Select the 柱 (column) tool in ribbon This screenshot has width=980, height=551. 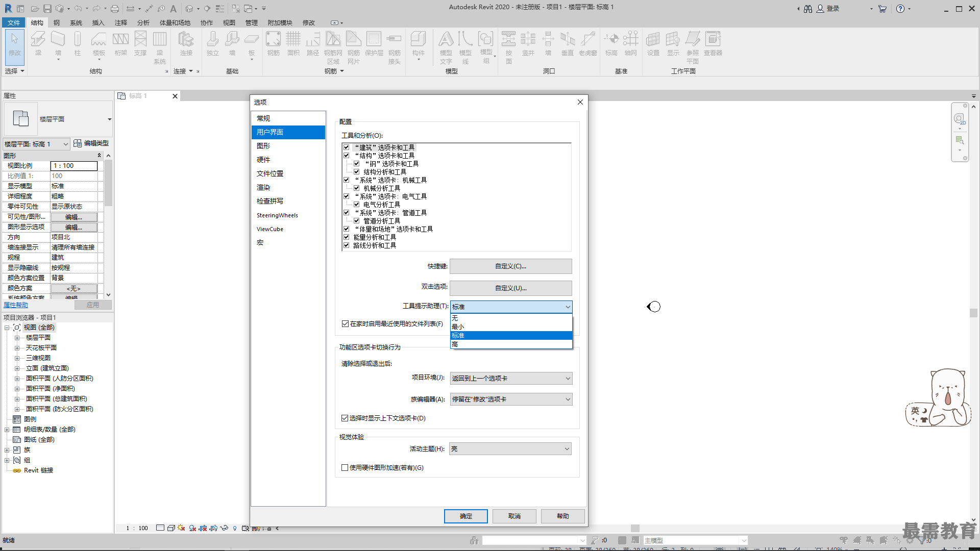click(x=78, y=43)
